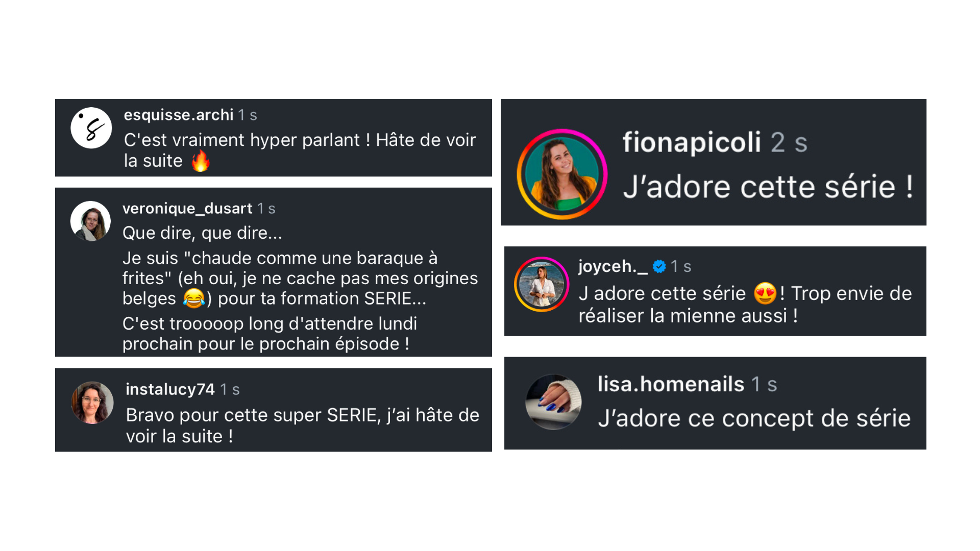Click esquisse.archi's logo profile picture

91,128
